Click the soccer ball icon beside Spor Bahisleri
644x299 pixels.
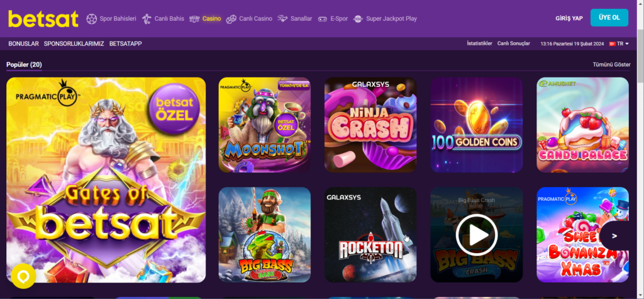pyautogui.click(x=92, y=19)
